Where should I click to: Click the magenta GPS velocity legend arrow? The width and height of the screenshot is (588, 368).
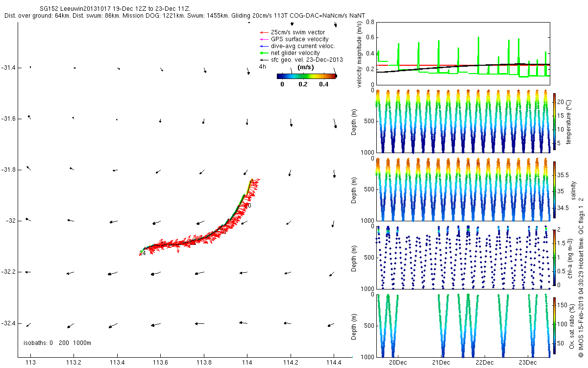263,39
